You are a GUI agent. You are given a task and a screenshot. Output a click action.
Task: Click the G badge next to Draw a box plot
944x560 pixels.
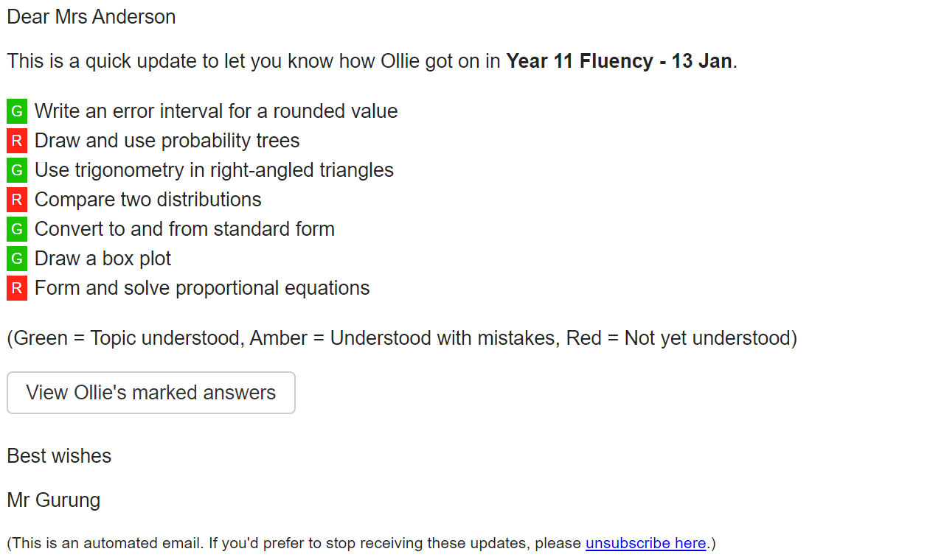pyautogui.click(x=16, y=258)
